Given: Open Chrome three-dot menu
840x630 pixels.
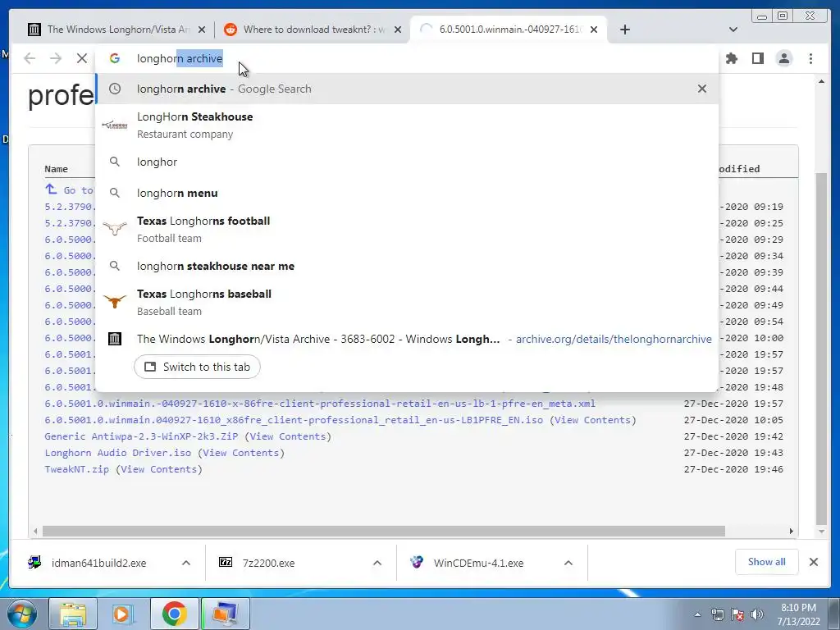Looking at the screenshot, I should 810,58.
